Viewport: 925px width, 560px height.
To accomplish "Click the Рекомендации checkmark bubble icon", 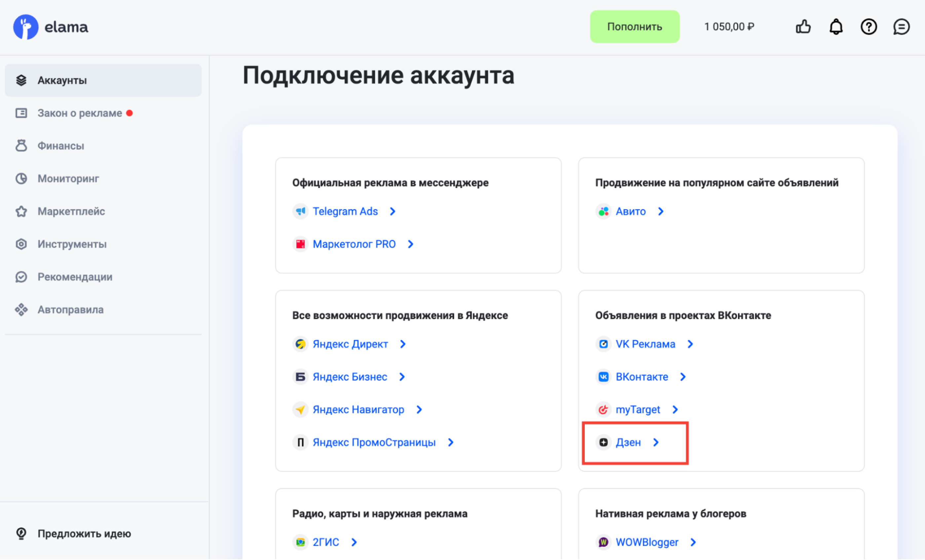I will pyautogui.click(x=21, y=277).
